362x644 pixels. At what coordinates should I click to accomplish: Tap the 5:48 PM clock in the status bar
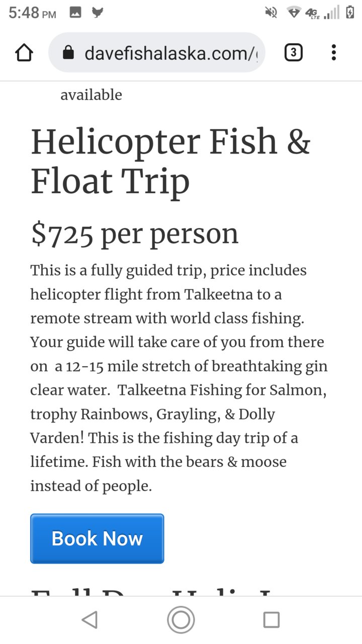point(32,13)
